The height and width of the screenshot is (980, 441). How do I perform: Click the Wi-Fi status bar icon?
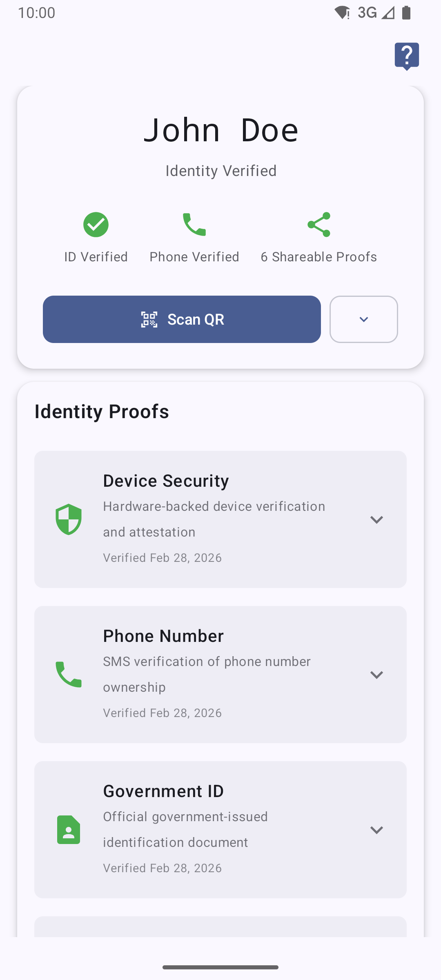(x=341, y=12)
